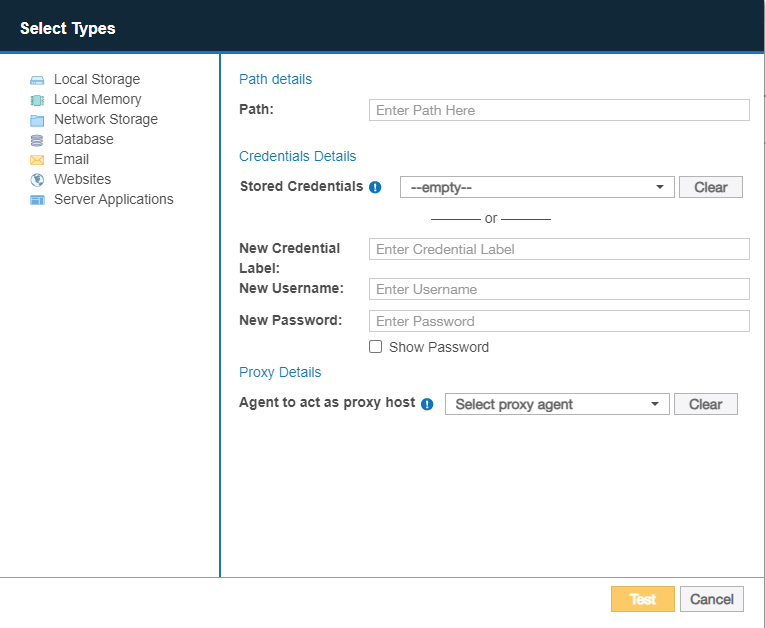Focus the Enter Path Here field
This screenshot has width=766, height=628.
(559, 110)
